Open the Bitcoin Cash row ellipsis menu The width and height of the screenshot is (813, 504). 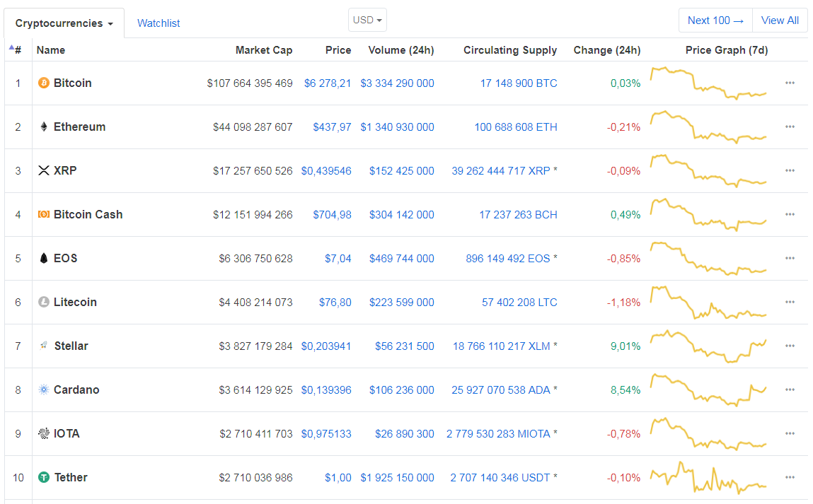pos(790,214)
